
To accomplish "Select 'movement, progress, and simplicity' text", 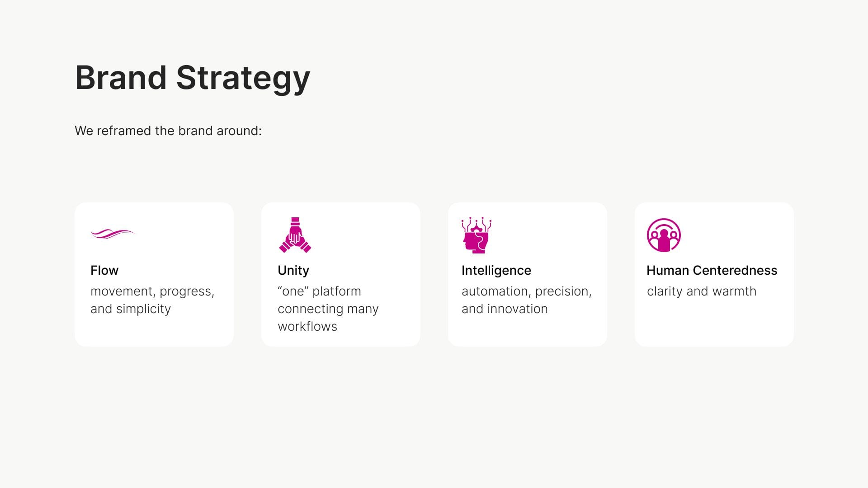I will click(x=152, y=300).
